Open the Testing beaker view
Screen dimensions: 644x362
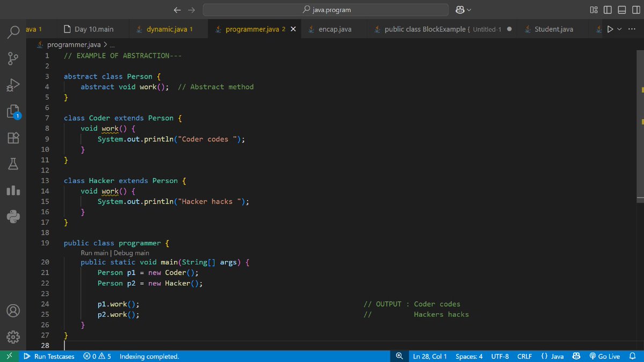[x=13, y=164]
